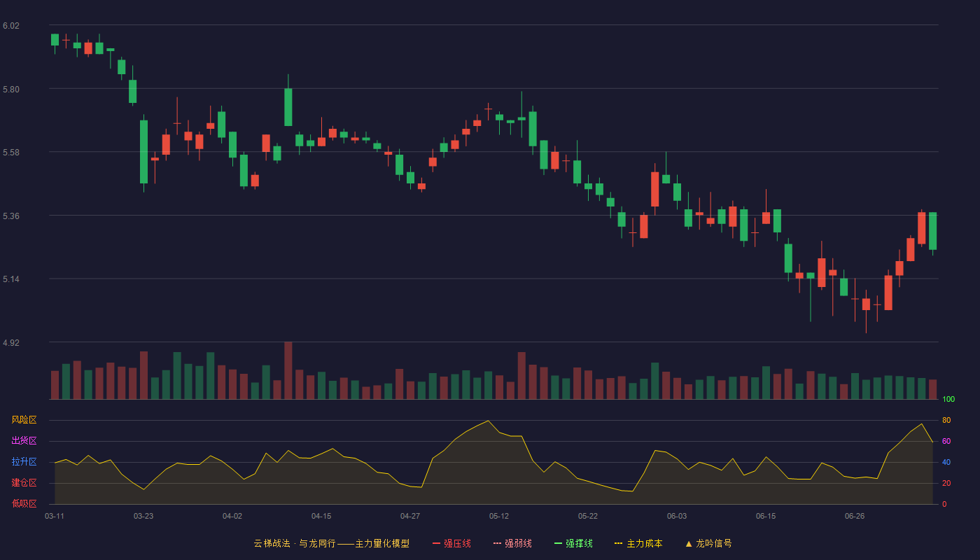
Task: Toggle the 强撑线 legend series
Action: (573, 543)
